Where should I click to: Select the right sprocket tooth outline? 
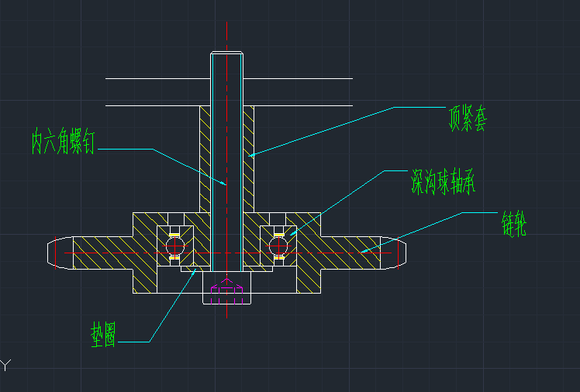point(397,253)
